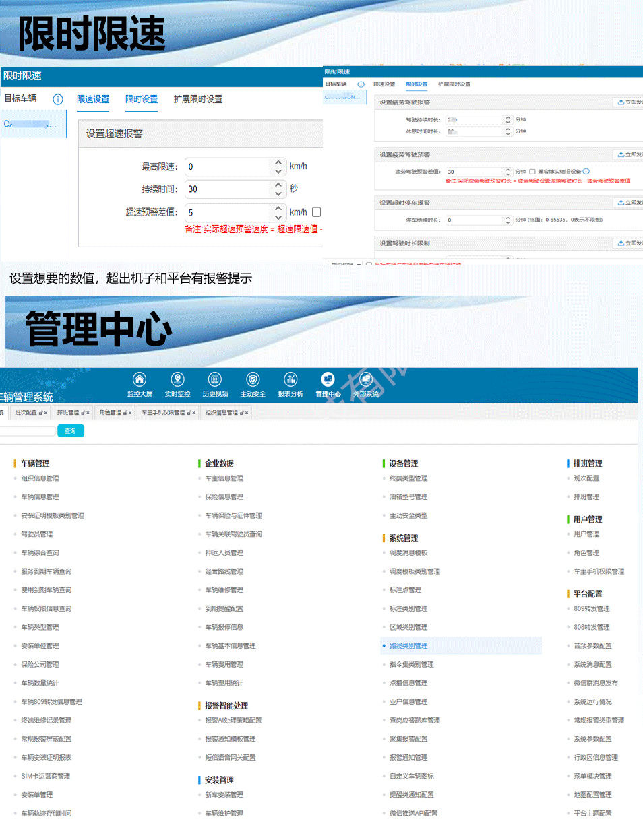This screenshot has width=643, height=840.
Task: Switch to the 角色管理 tab
Action: coord(110,412)
